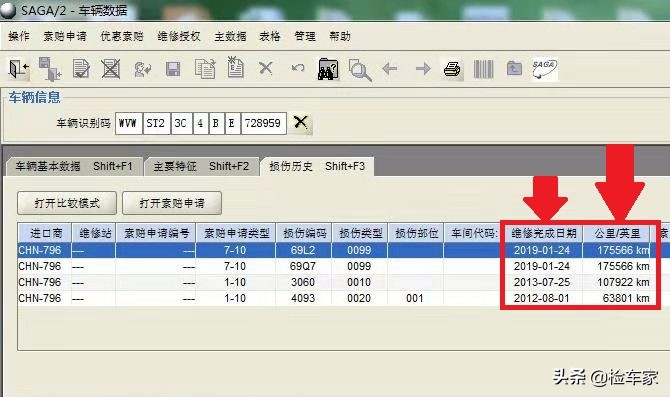Image resolution: width=670 pixels, height=397 pixels.
Task: Click the forward arrow toolbar icon
Action: (423, 68)
